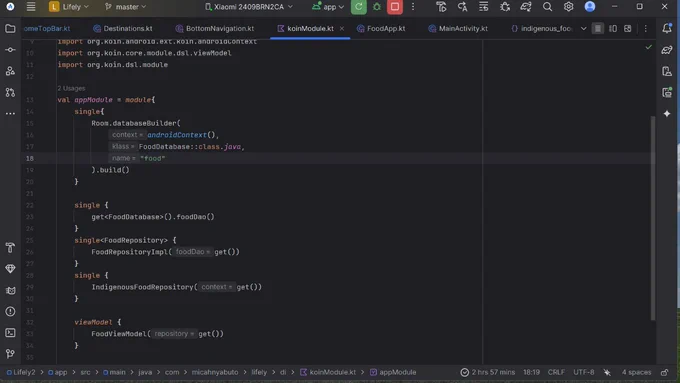Debug the app with bug icon

[x=377, y=7]
